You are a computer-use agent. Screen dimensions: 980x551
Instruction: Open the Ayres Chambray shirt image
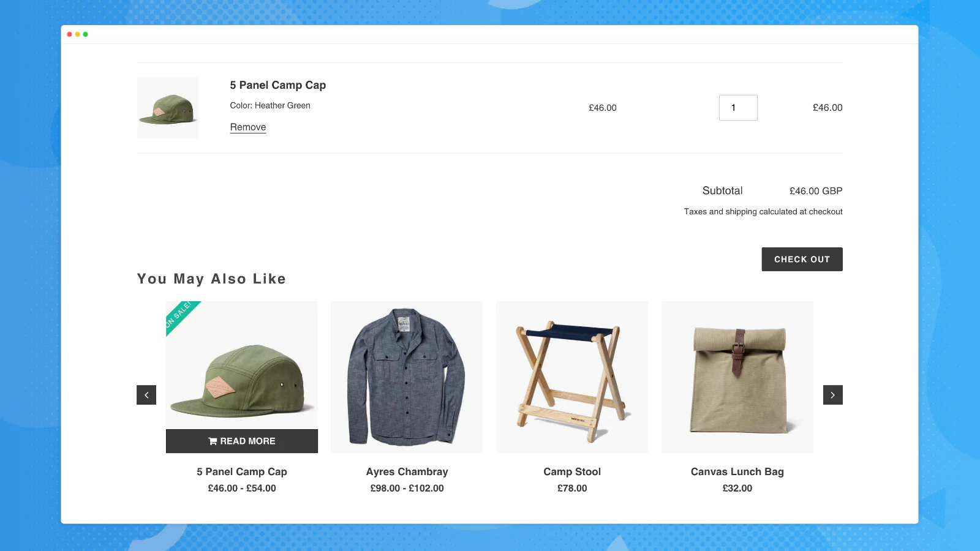(407, 377)
